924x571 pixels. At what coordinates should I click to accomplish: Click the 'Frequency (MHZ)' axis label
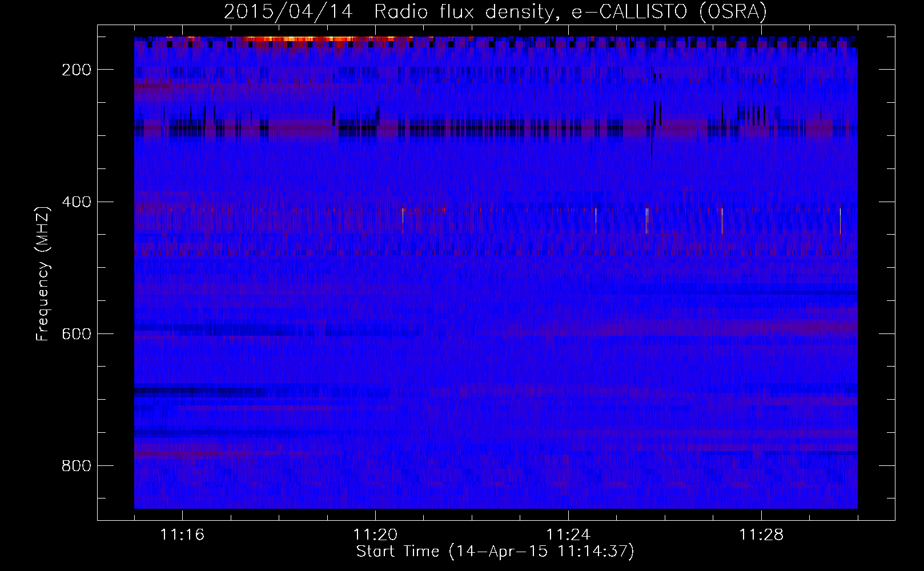point(43,274)
